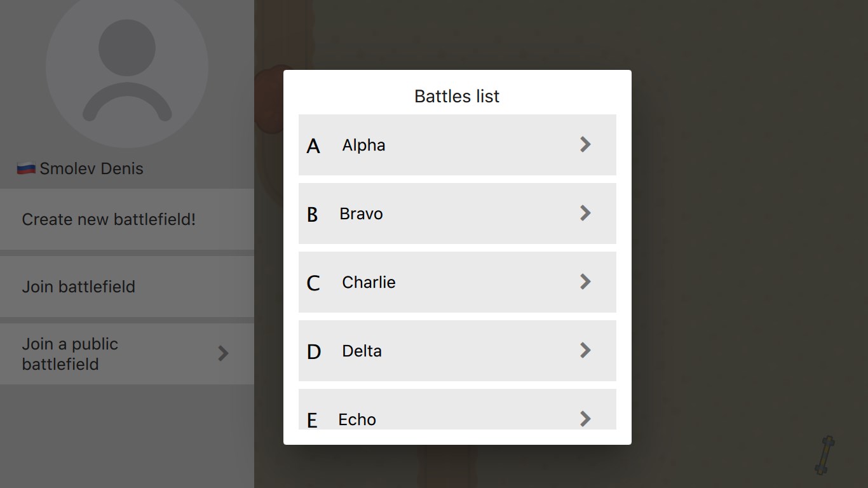Viewport: 868px width, 488px height.
Task: Click the letter A icon for Alpha
Action: coord(313,146)
